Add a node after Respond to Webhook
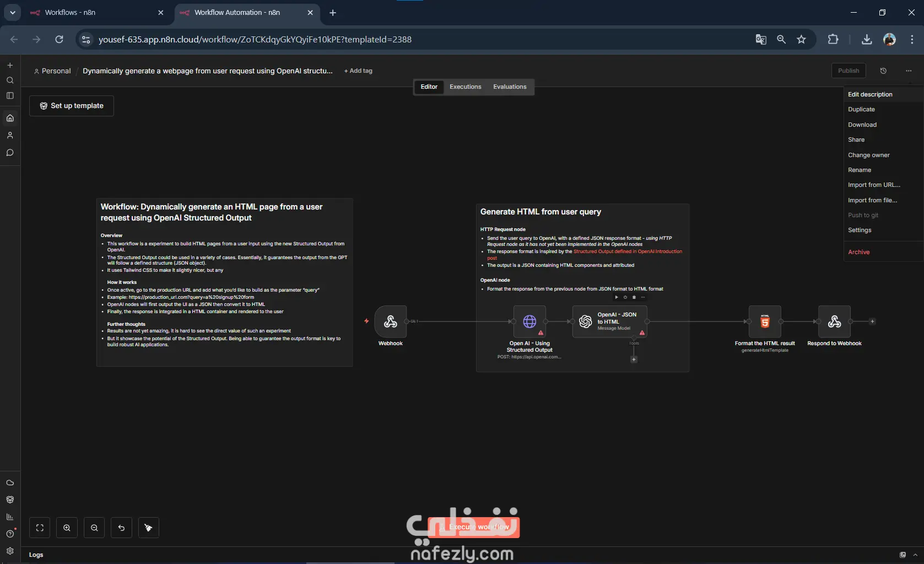The image size is (924, 564). [872, 321]
